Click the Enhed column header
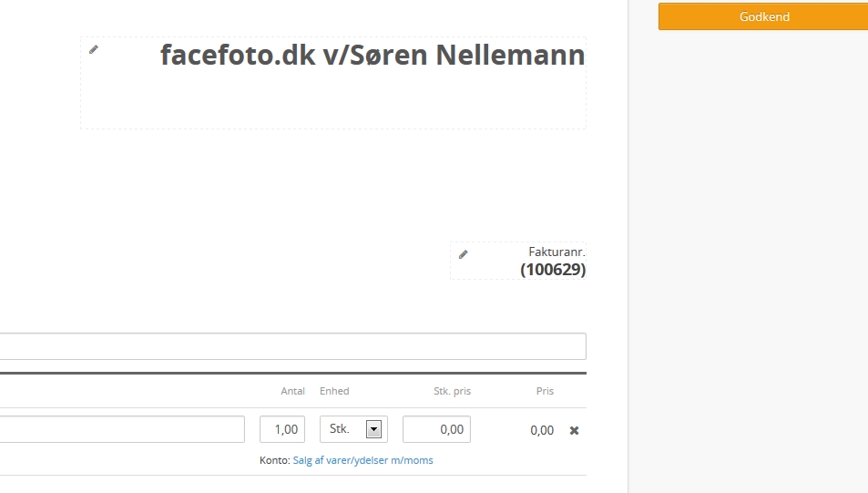Screen dimensions: 868x493 pos(334,391)
